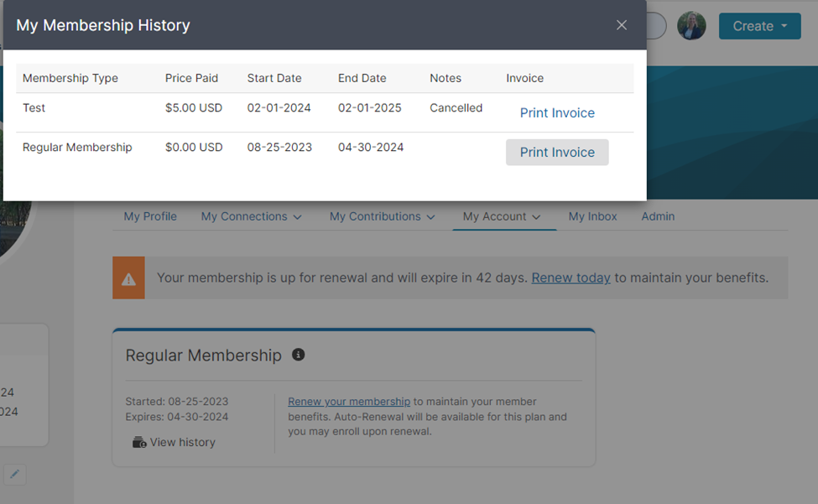Screen dimensions: 818x504
Task: Open the Admin tab
Action: (x=658, y=216)
